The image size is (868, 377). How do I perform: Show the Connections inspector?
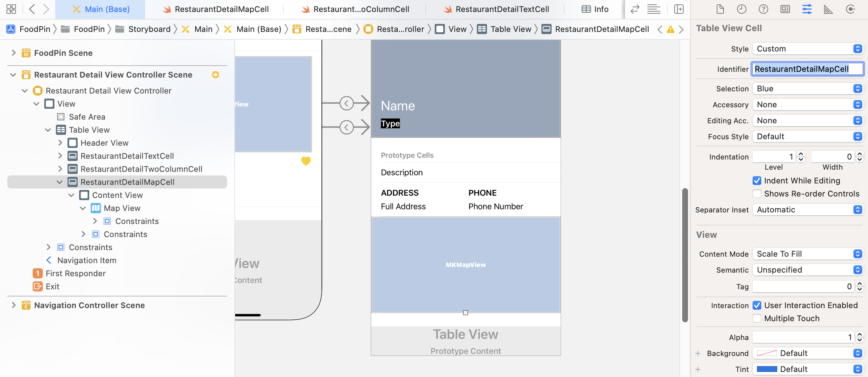click(x=850, y=9)
